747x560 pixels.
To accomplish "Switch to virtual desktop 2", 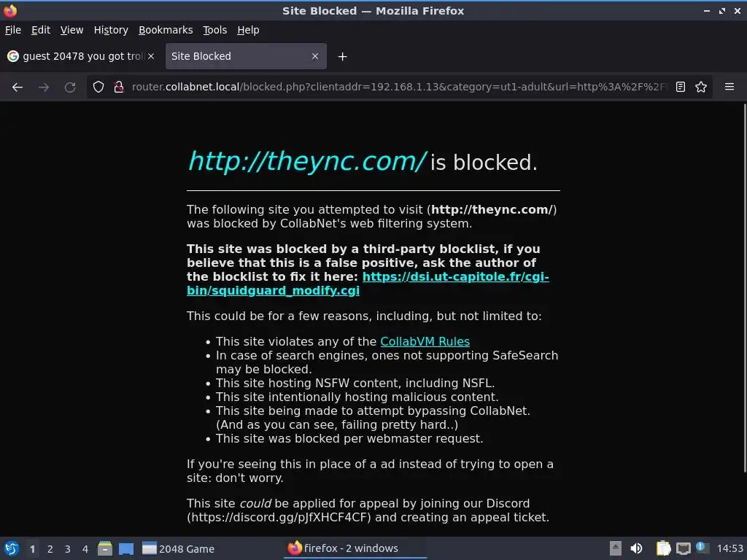I will (x=50, y=549).
